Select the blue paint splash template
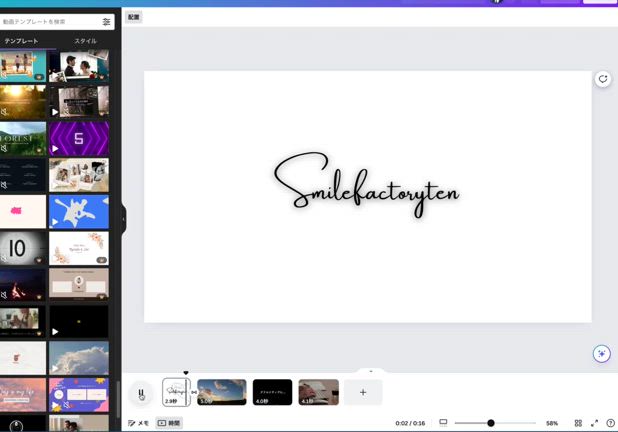 [79, 212]
